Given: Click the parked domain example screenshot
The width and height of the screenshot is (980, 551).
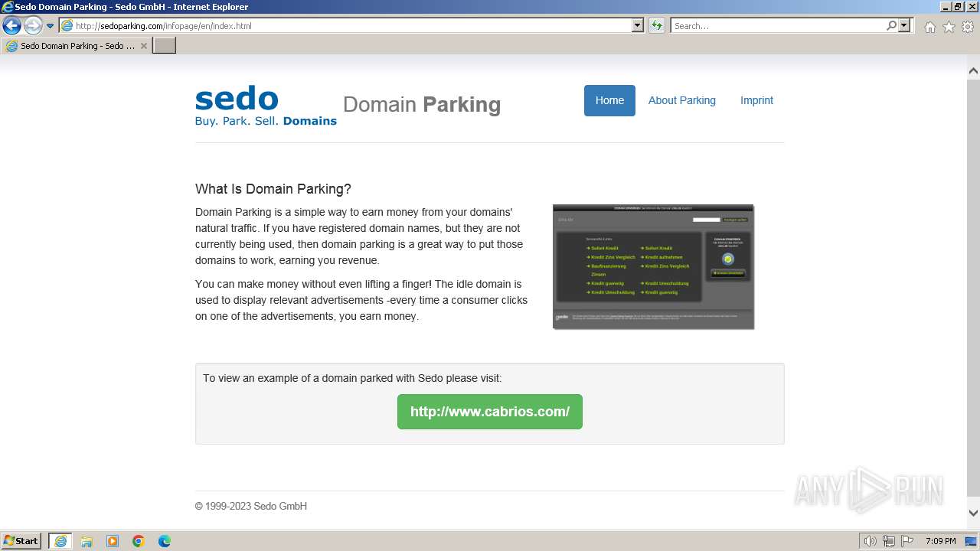Looking at the screenshot, I should pos(653,267).
